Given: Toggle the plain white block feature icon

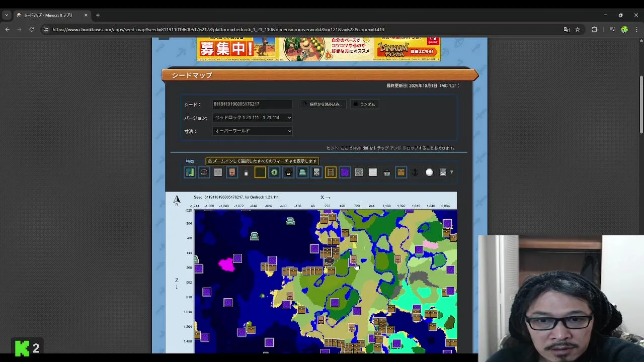Looking at the screenshot, I should pyautogui.click(x=373, y=172).
